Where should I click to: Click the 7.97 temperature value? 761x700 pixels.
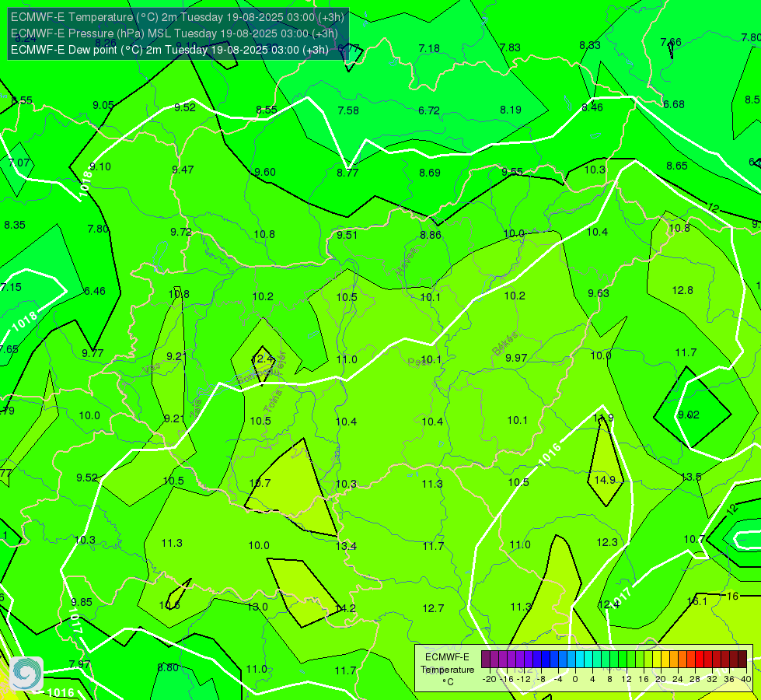79,664
